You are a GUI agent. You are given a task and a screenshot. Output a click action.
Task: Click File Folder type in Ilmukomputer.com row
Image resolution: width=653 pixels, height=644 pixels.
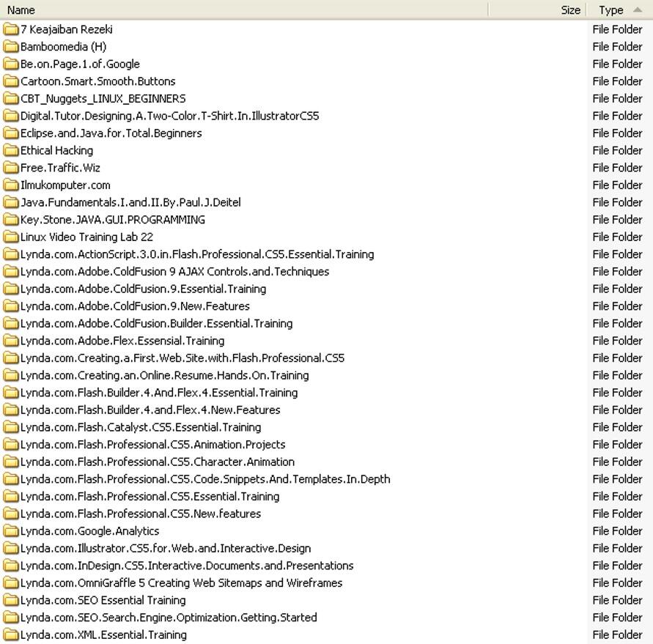tap(618, 185)
